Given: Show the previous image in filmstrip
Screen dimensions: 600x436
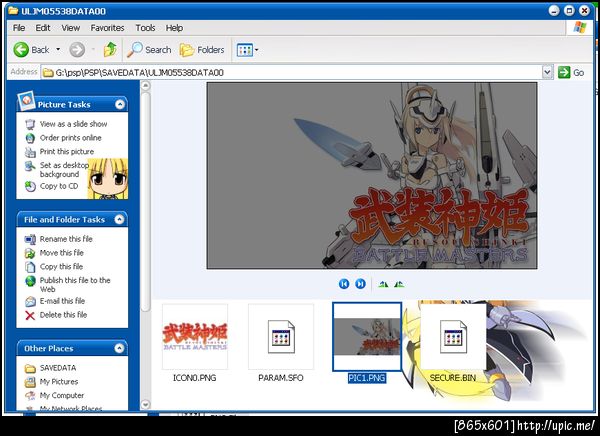Looking at the screenshot, I should coord(344,284).
